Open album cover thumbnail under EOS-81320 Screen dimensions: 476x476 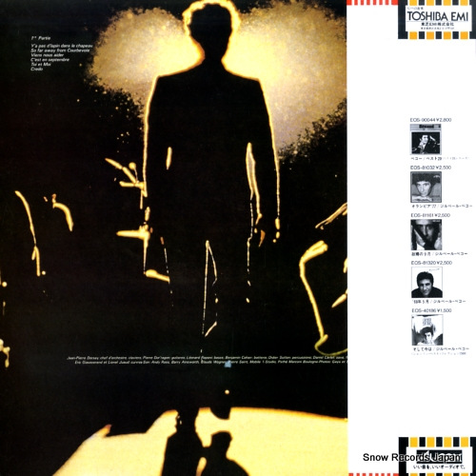(426, 282)
